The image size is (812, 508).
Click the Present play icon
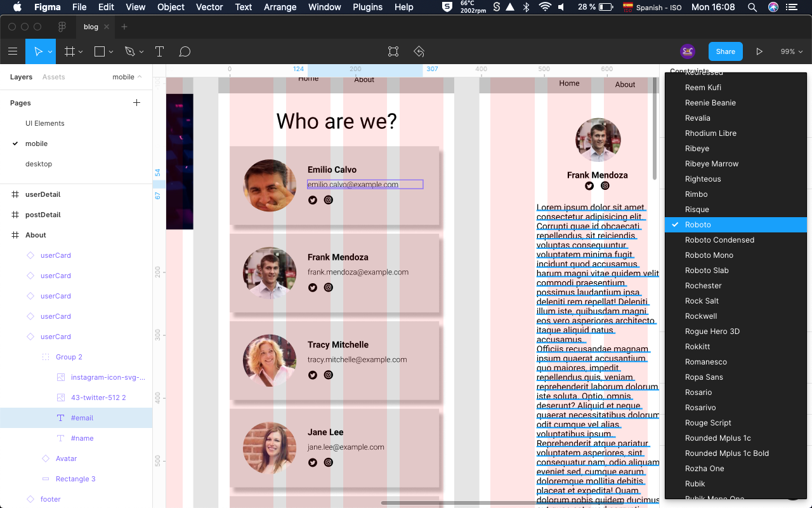759,51
